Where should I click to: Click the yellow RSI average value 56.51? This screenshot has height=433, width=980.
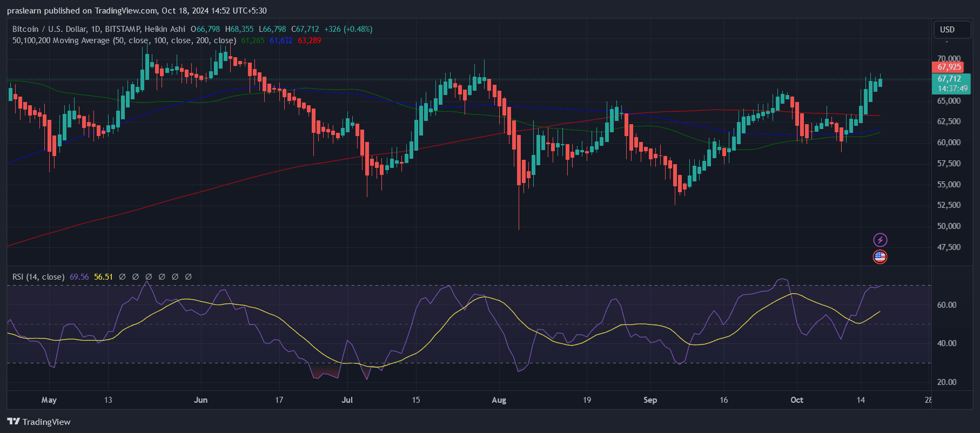(x=104, y=277)
